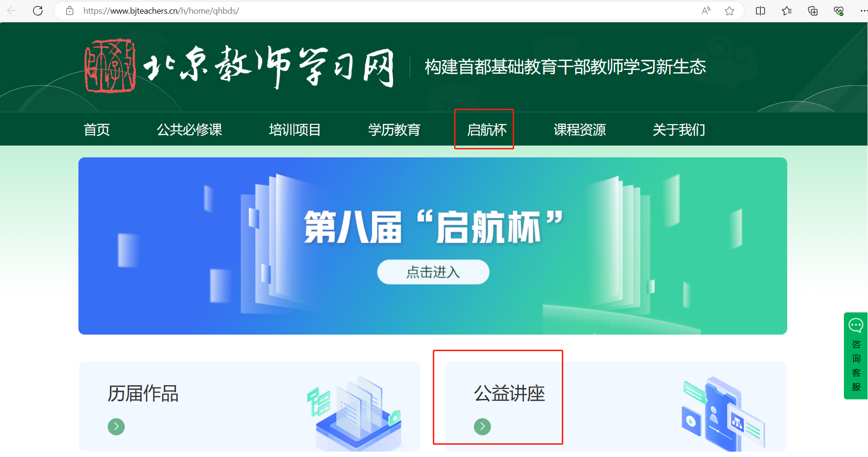The width and height of the screenshot is (868, 457).
Task: Add page to favorites with star icon
Action: tap(730, 10)
